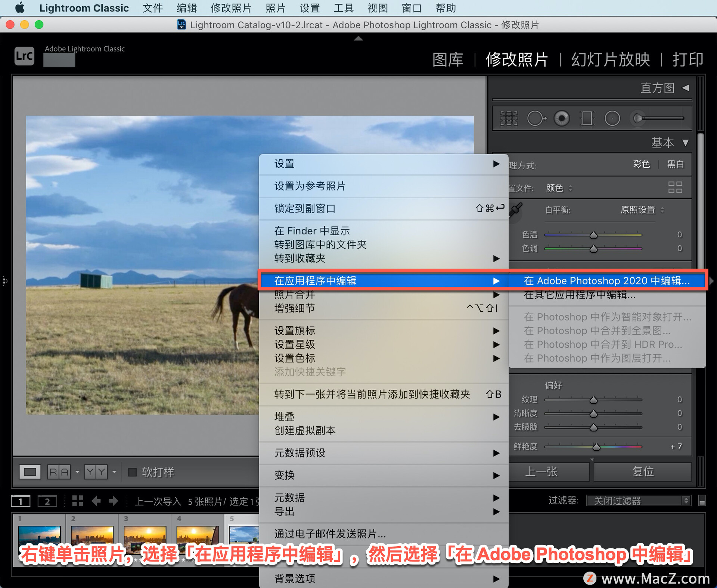Screen dimensions: 717x588
Task: Go back to the previous source arrow
Action: tap(96, 501)
